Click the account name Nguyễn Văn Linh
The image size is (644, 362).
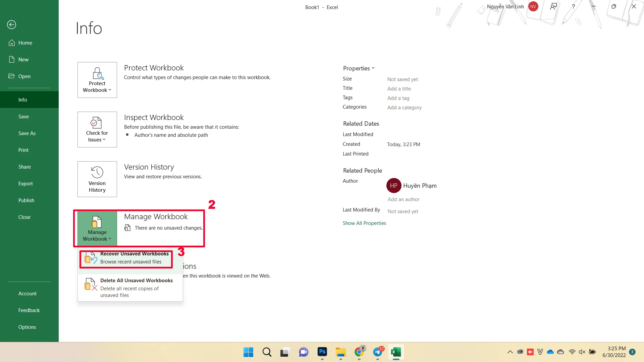(x=505, y=6)
